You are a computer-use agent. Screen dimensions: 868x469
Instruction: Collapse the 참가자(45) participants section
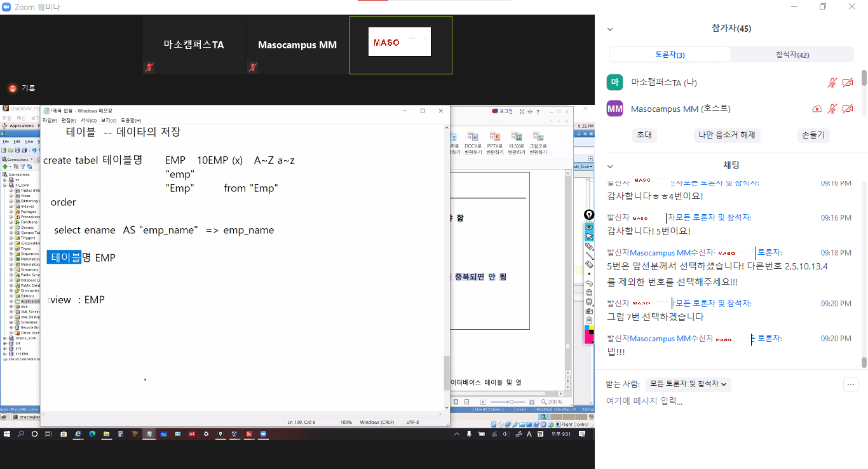pos(610,29)
